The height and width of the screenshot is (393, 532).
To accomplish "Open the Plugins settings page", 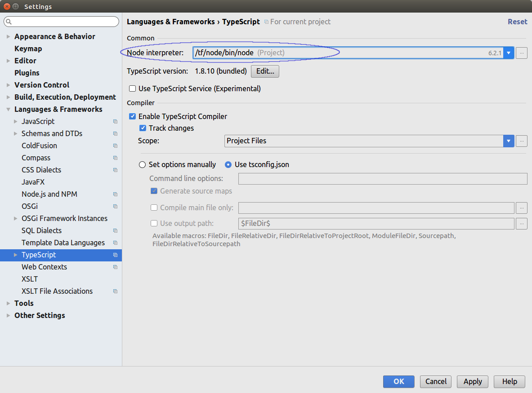I will click(x=27, y=73).
